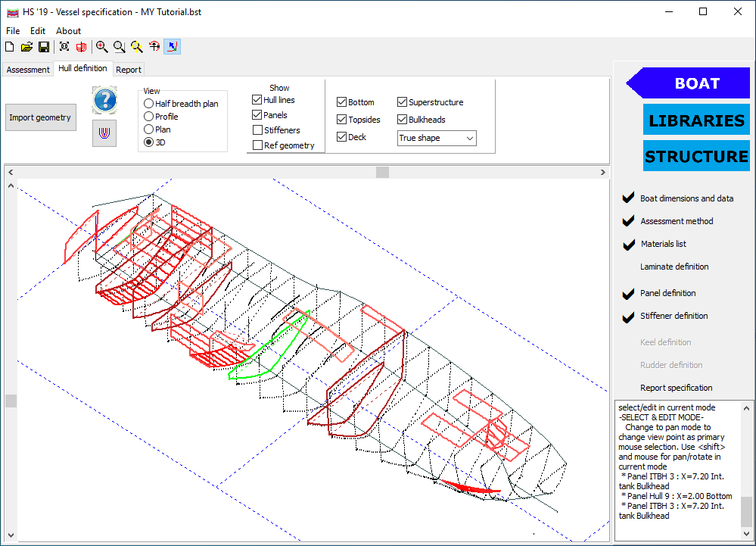Select the Profile view radio button

point(148,117)
